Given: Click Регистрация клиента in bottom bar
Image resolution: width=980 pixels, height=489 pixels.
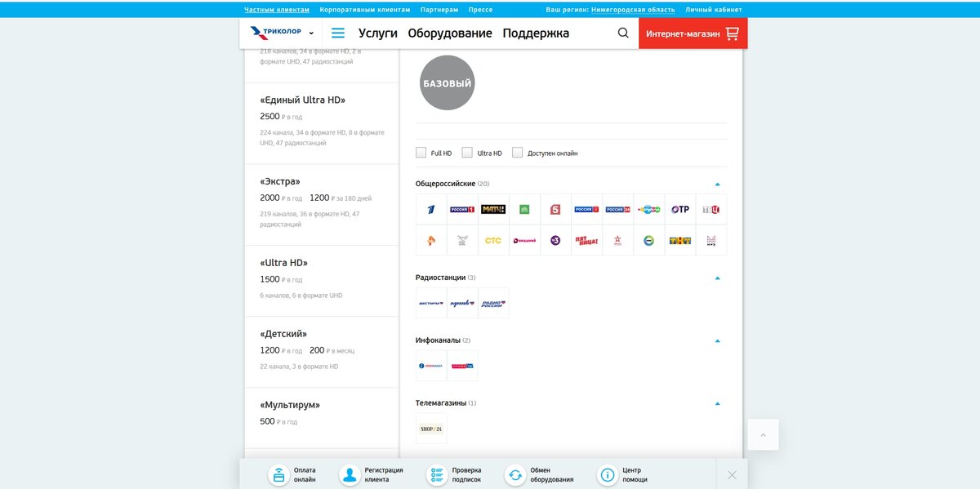Looking at the screenshot, I should click(x=372, y=475).
